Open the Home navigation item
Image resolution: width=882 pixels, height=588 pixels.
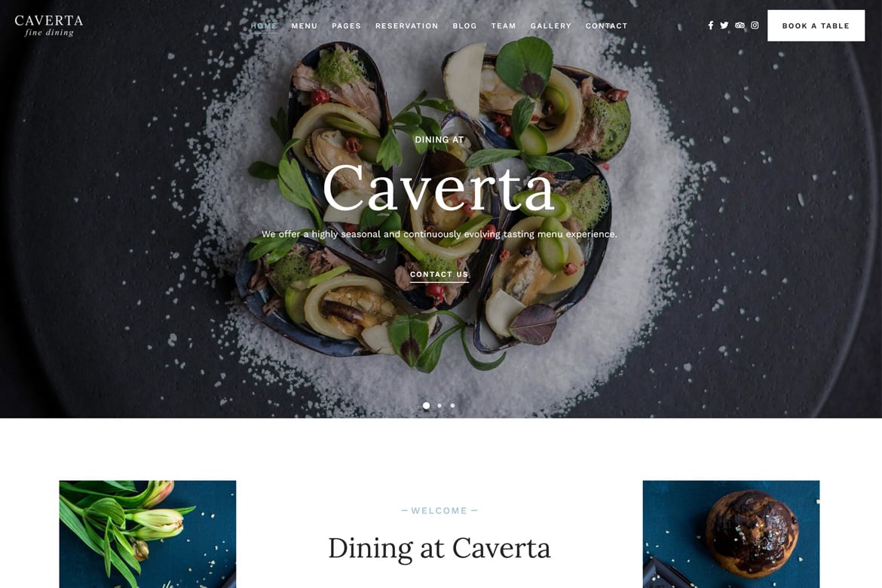pos(264,26)
